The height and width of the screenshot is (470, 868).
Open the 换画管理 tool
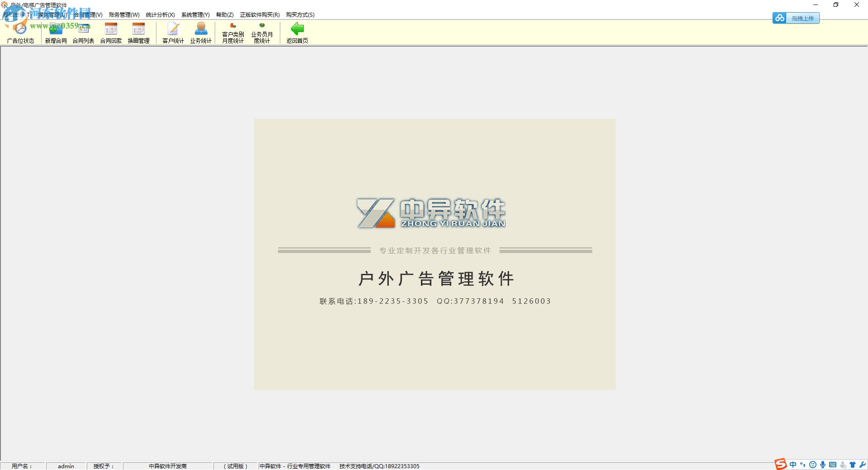tap(139, 32)
